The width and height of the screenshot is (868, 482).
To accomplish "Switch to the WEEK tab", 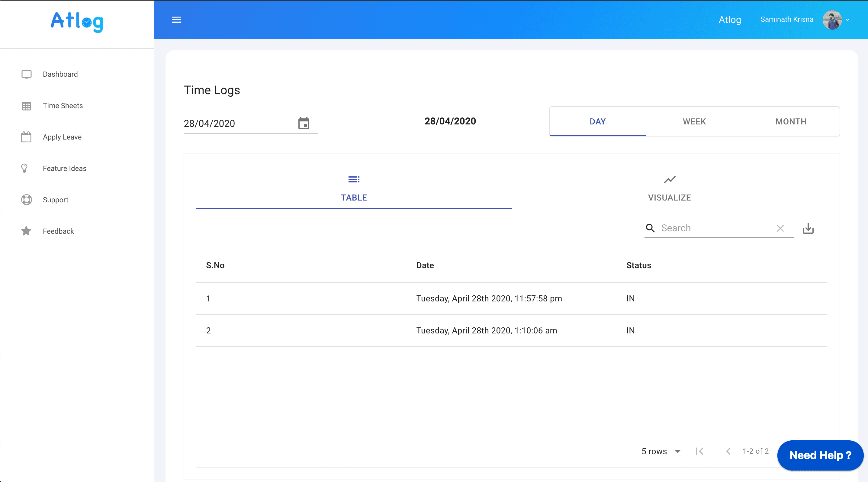I will click(x=694, y=122).
